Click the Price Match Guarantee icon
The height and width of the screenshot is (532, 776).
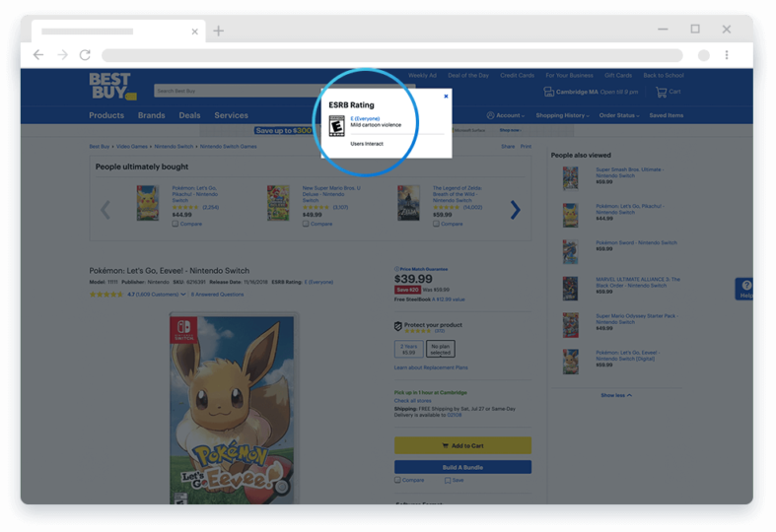[396, 269]
